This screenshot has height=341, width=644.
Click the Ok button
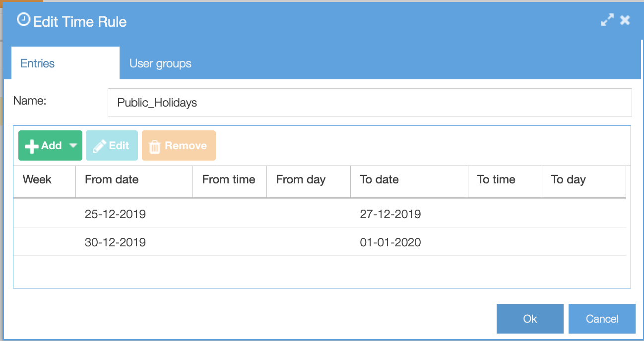click(530, 319)
